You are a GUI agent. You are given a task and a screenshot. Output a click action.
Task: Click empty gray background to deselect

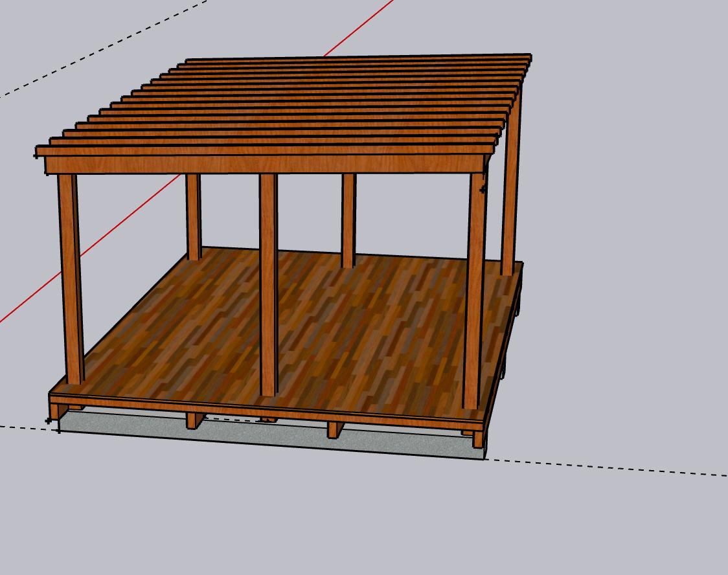615,194
